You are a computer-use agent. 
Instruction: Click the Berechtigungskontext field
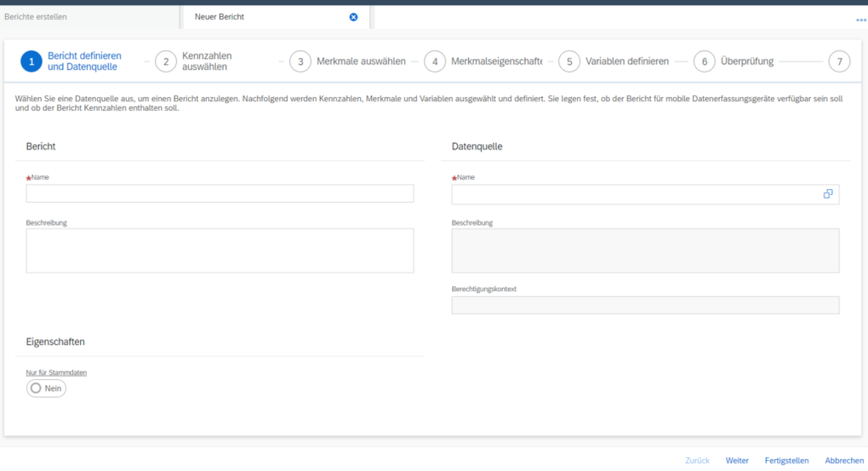pos(645,305)
